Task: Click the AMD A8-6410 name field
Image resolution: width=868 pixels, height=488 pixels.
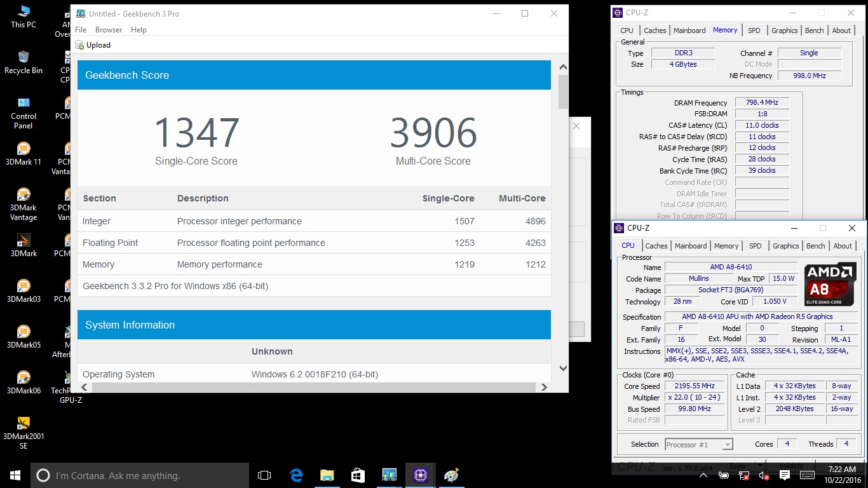Action: [731, 268]
